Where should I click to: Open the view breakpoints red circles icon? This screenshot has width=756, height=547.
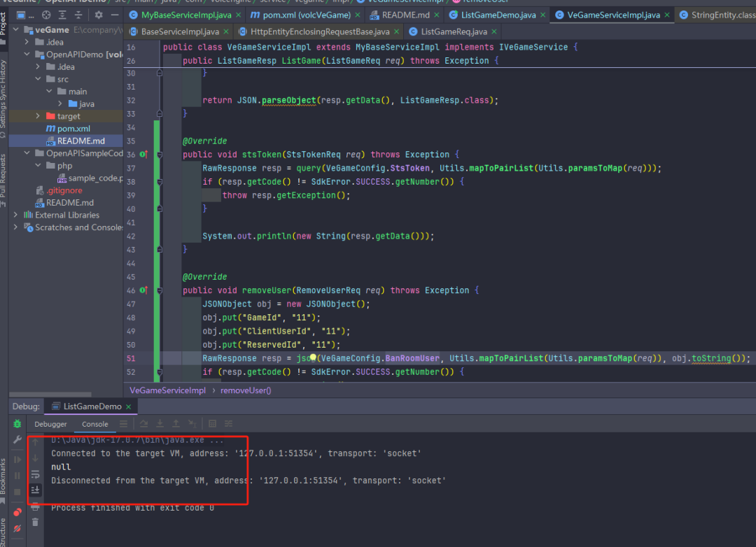[x=17, y=512]
